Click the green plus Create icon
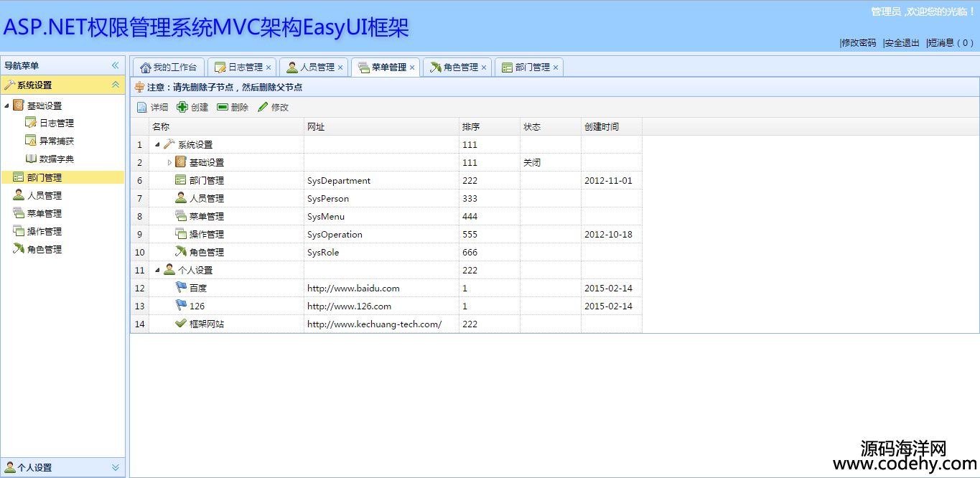 pyautogui.click(x=182, y=107)
